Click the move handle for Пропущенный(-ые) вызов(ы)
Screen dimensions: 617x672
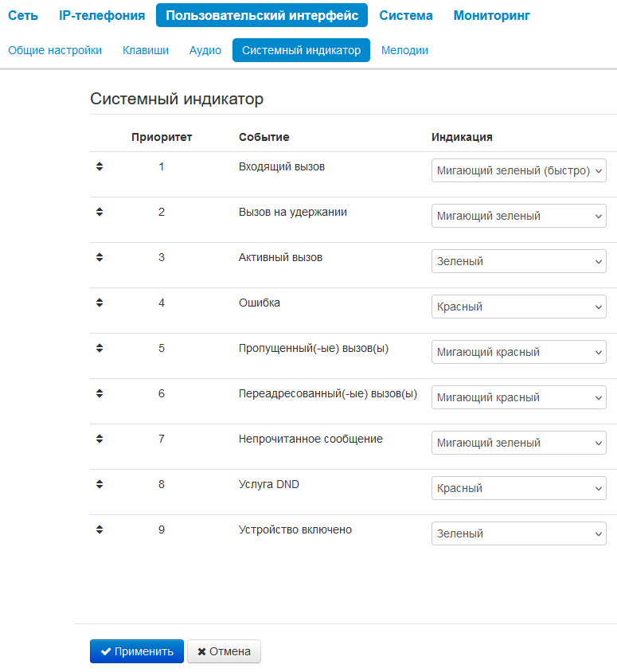pos(100,349)
